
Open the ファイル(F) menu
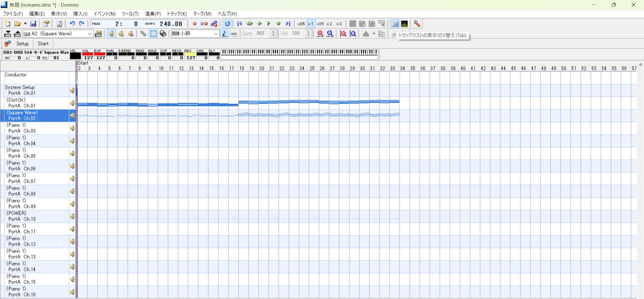13,14
